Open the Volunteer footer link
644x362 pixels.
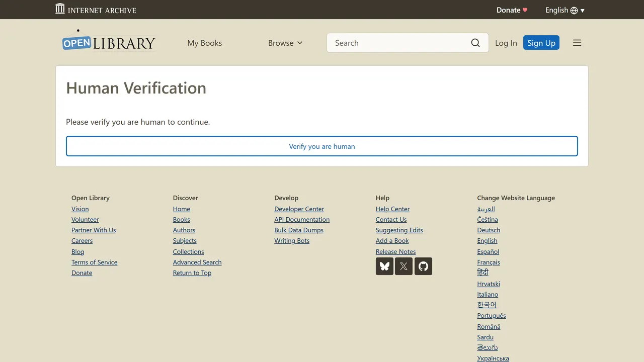pos(85,220)
